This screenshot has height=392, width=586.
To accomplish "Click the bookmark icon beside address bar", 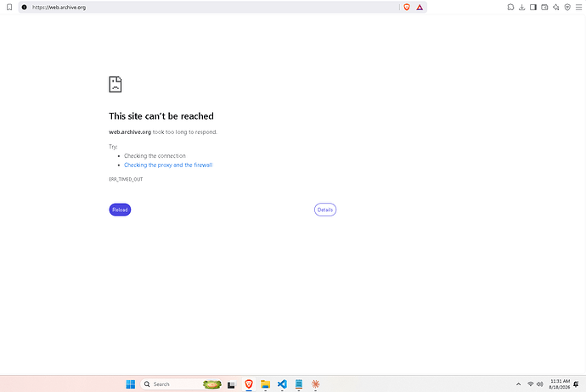I will pyautogui.click(x=9, y=7).
